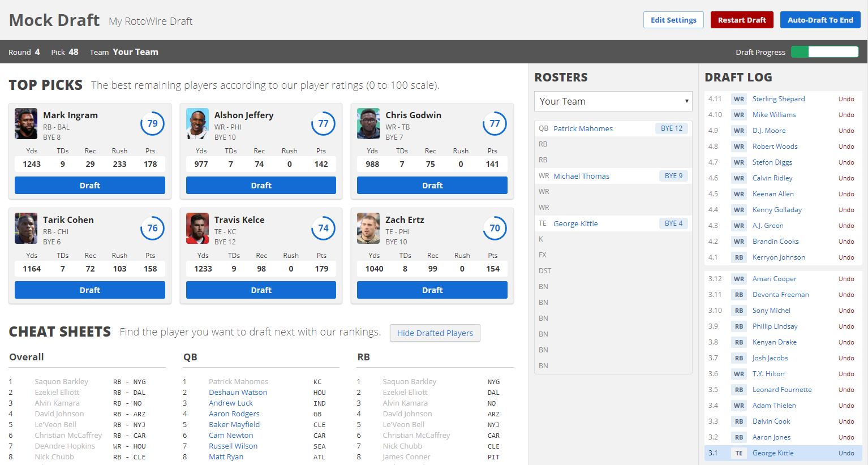Click DeAndre Hopkins in Overall rankings
Screen dimensions: 868x465
tap(65, 446)
